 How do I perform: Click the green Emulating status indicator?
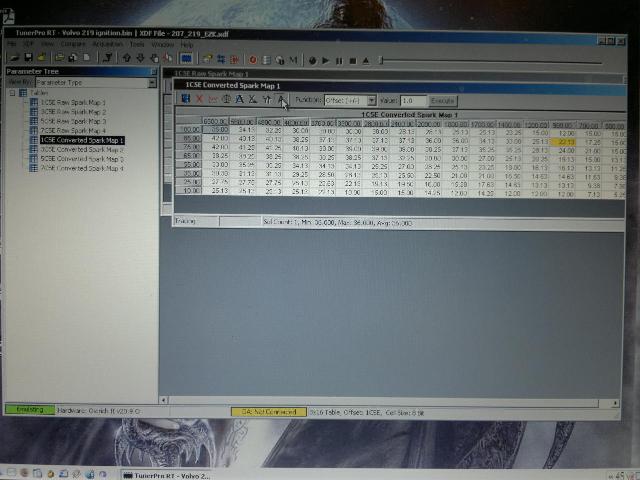click(28, 411)
